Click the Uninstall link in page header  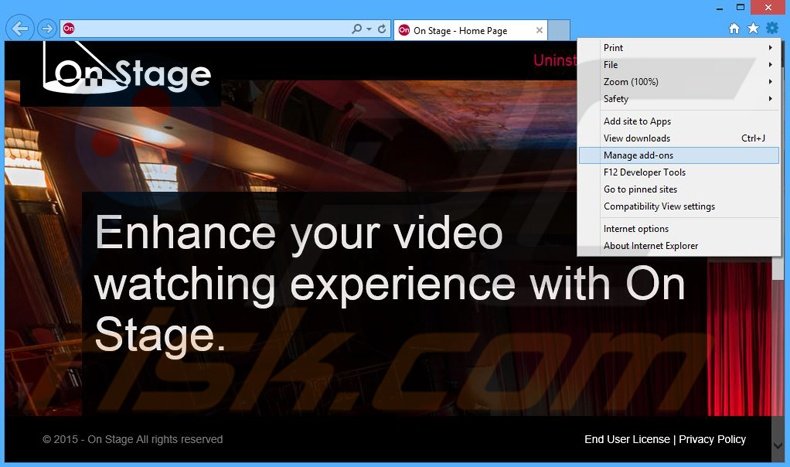555,60
